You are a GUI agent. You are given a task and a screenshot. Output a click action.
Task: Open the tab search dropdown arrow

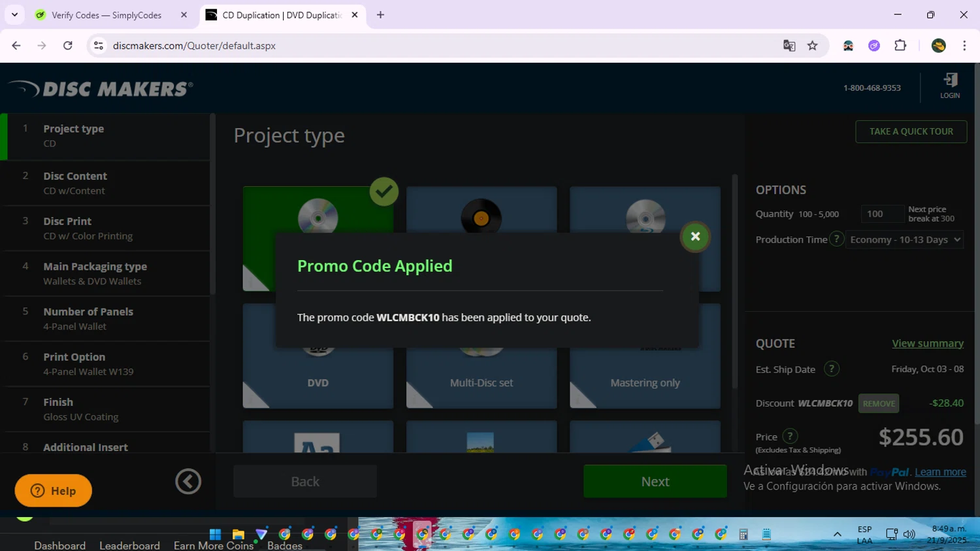pyautogui.click(x=14, y=14)
